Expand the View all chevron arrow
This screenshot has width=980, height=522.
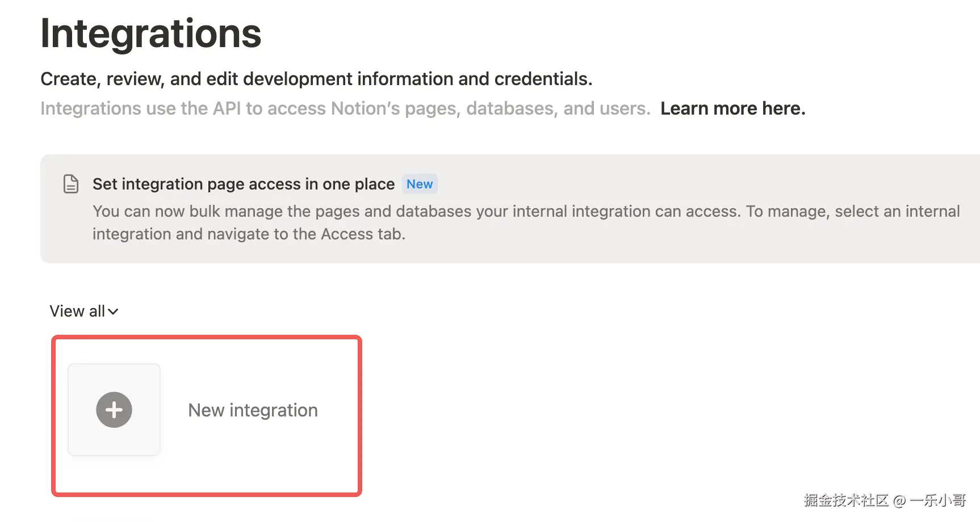(x=113, y=311)
